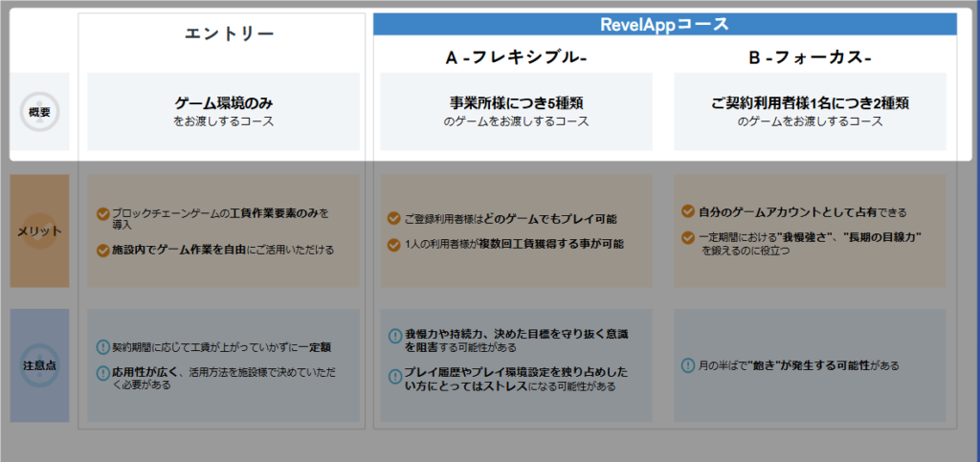Click checkmark icon beside 施設内でゲーム作業を自由に
This screenshot has height=462, width=980.
click(103, 251)
